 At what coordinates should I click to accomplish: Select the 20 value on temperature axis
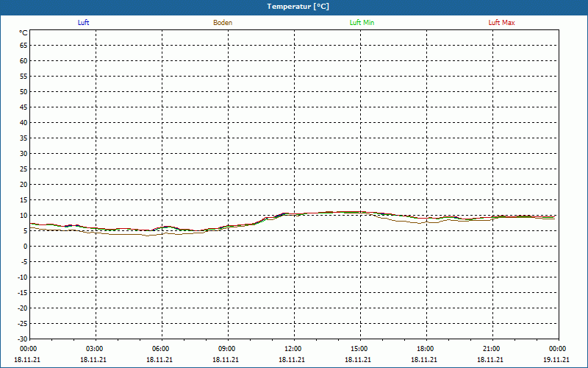point(24,185)
